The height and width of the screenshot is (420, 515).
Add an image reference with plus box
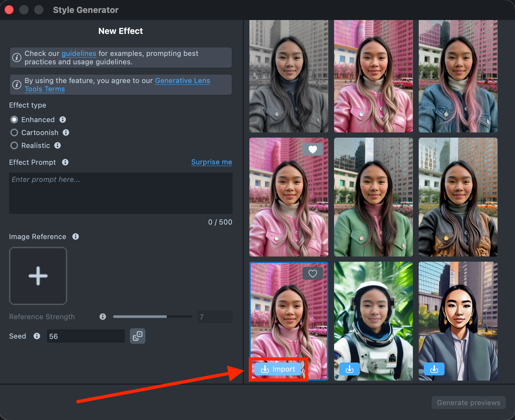coord(38,276)
